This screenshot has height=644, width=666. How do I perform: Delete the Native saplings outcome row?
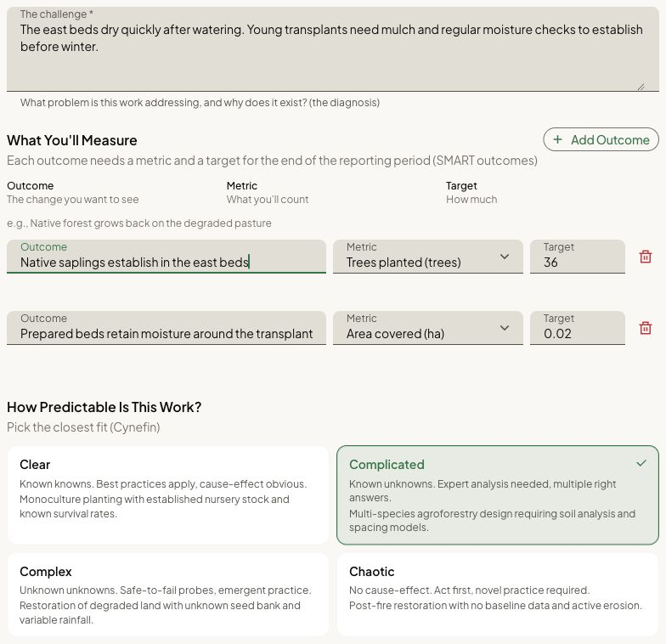(646, 257)
